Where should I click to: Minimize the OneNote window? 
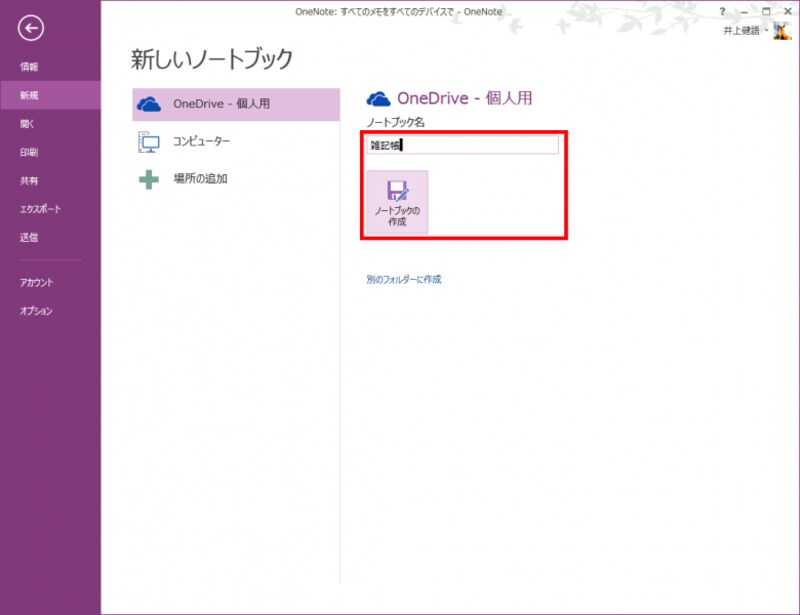coord(744,11)
